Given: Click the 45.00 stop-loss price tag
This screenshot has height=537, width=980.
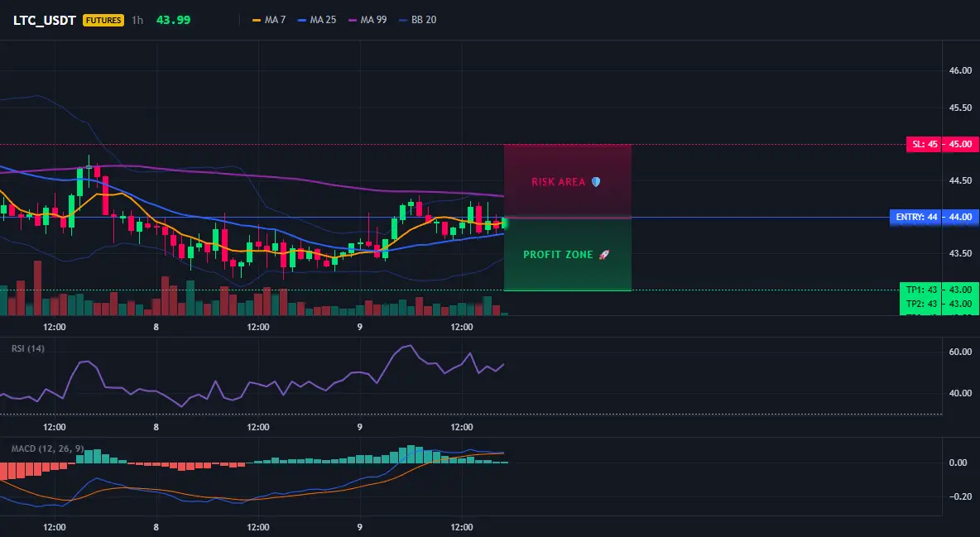Looking at the screenshot, I should pyautogui.click(x=961, y=145).
